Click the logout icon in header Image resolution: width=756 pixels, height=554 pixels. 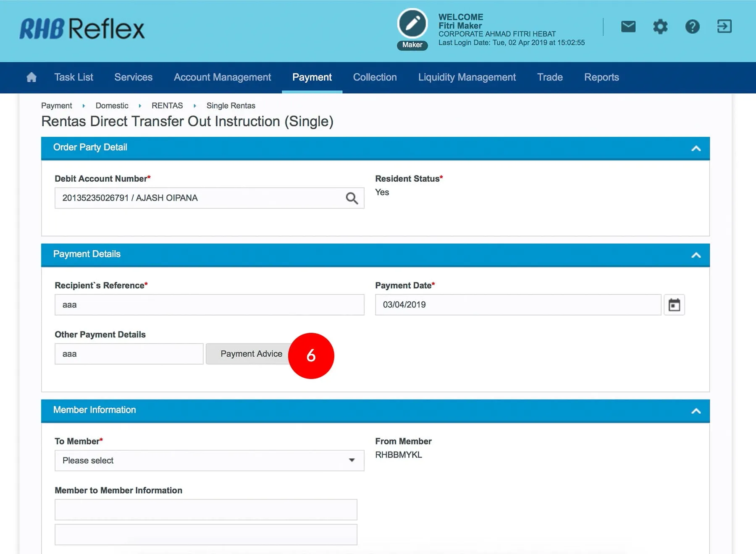click(x=724, y=27)
